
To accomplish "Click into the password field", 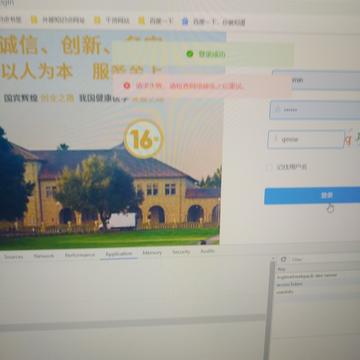I will pos(315,110).
